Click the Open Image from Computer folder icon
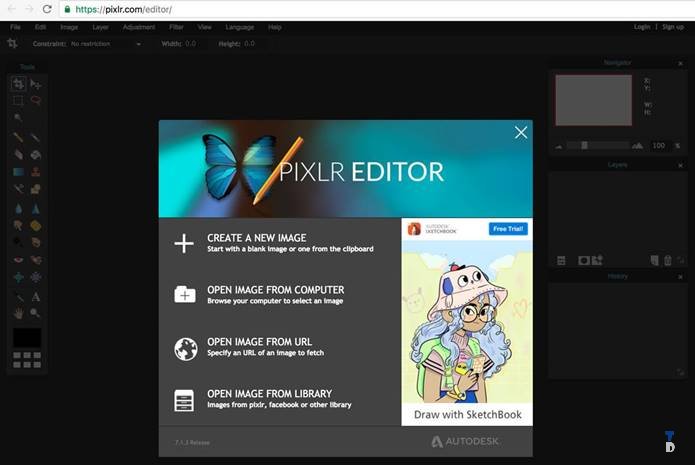This screenshot has width=695, height=465. pyautogui.click(x=185, y=294)
